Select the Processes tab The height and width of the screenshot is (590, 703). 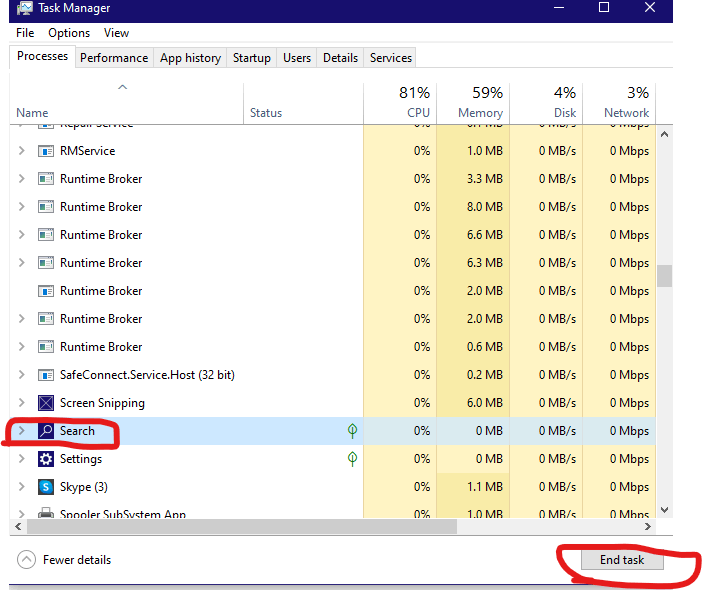coord(42,56)
